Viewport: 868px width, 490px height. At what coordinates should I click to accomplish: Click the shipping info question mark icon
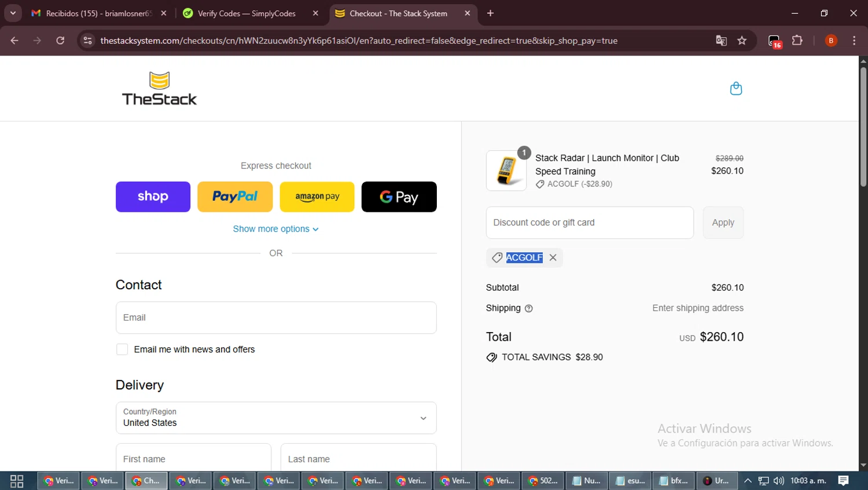click(x=528, y=308)
